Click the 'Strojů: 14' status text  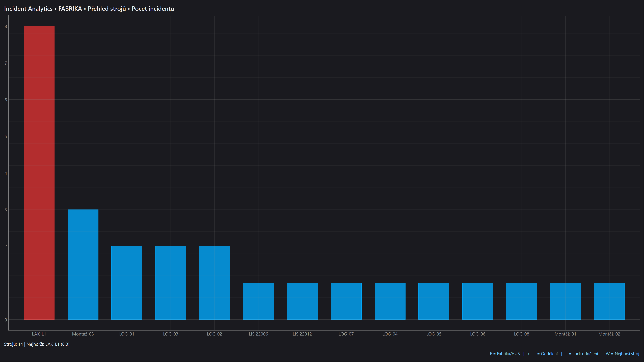(x=13, y=344)
